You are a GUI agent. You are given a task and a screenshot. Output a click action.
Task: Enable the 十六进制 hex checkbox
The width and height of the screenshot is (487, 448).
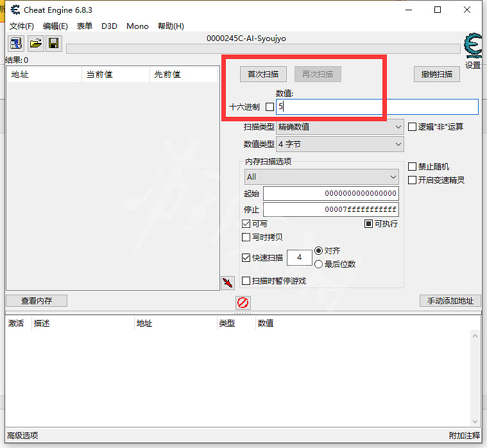[269, 107]
